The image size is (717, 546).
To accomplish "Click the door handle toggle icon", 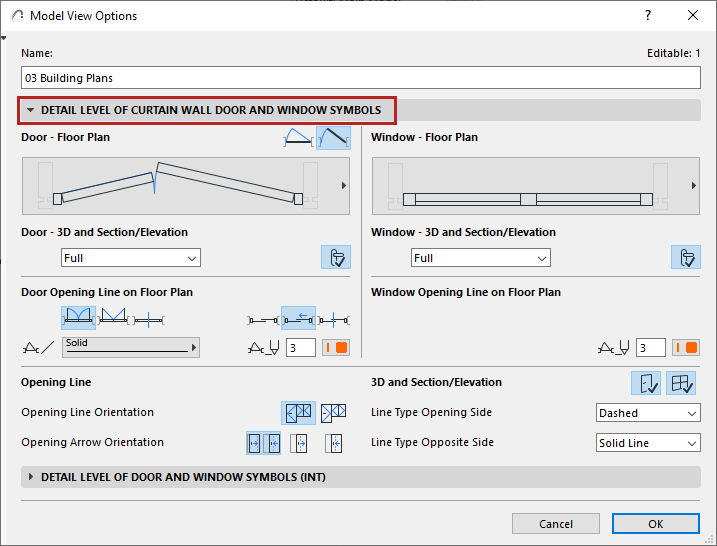I will pos(336,258).
